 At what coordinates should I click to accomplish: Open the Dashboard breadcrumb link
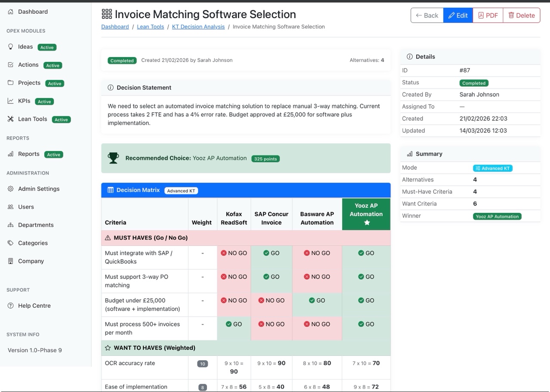(114, 27)
